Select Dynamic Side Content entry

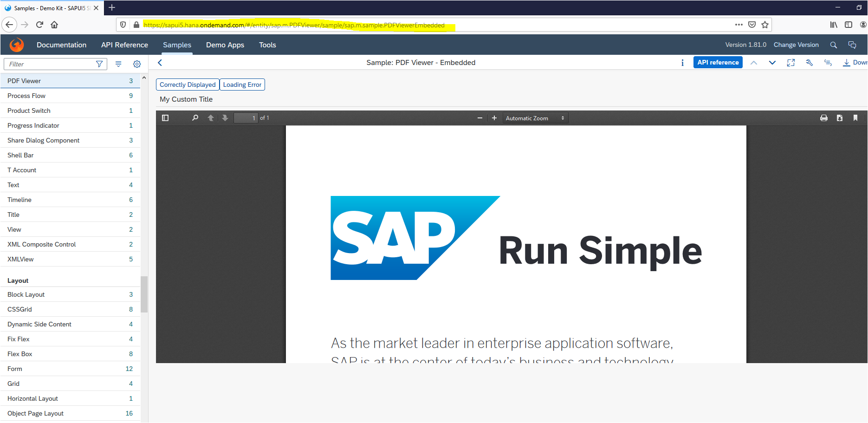pos(70,324)
